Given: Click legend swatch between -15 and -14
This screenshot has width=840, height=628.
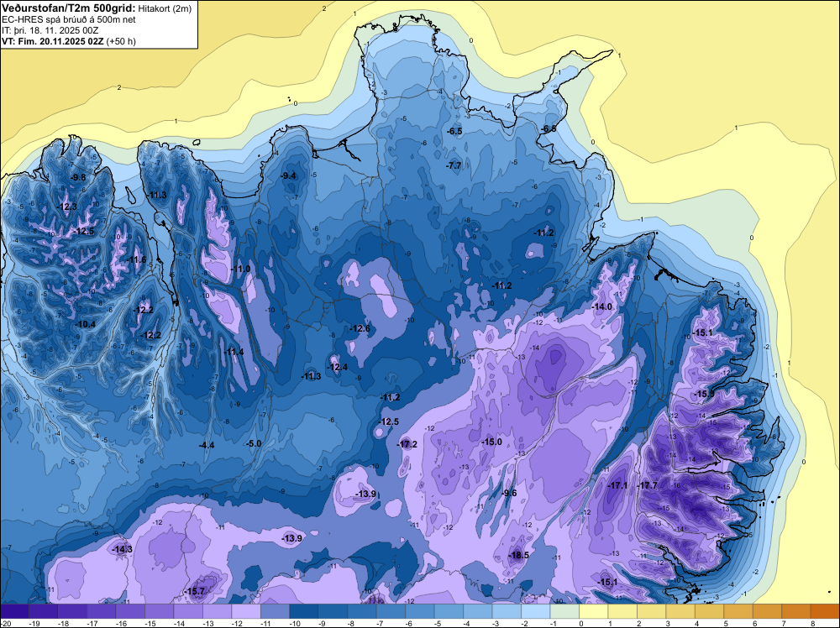Looking at the screenshot, I should (159, 611).
